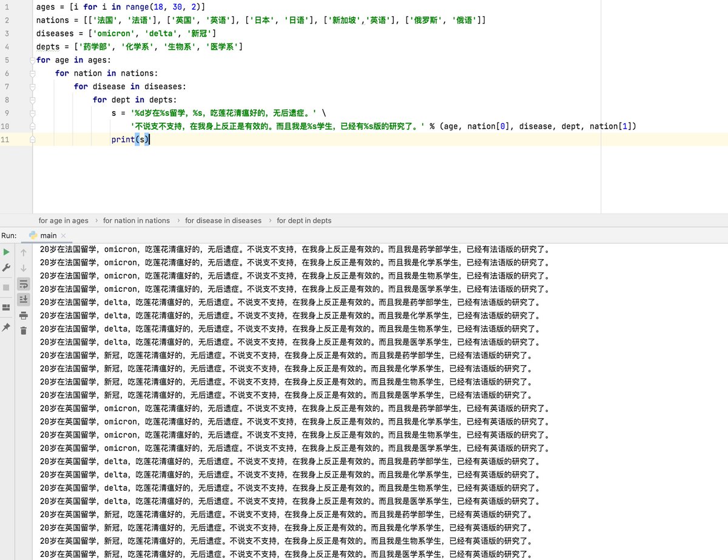This screenshot has height=560, width=728.
Task: Click breadcrumb 'for dept in depts'
Action: (x=304, y=220)
